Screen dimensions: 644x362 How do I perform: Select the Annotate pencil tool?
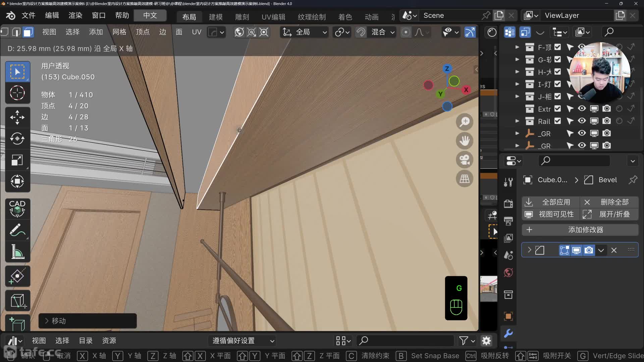point(17,230)
